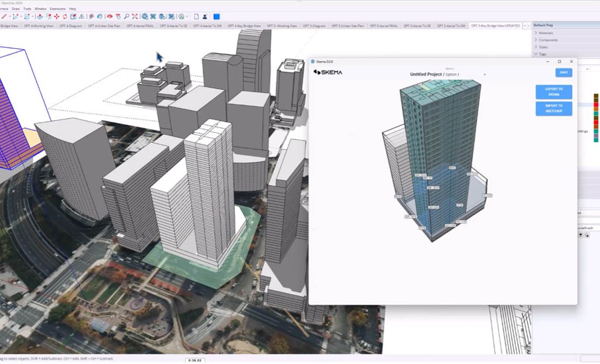Select OPT 5-Key Bridge View UPDATED tab
The image size is (600, 364).
[x=495, y=26]
